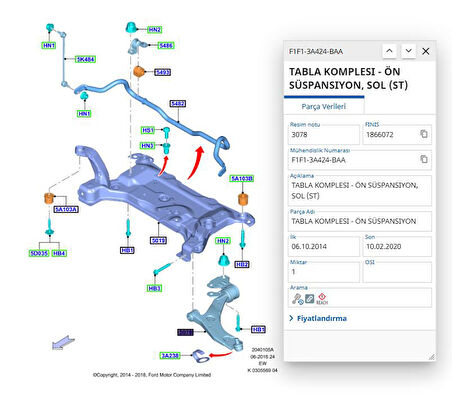Select the Parça Adı field
This screenshot has width=452, height=394.
(x=360, y=221)
